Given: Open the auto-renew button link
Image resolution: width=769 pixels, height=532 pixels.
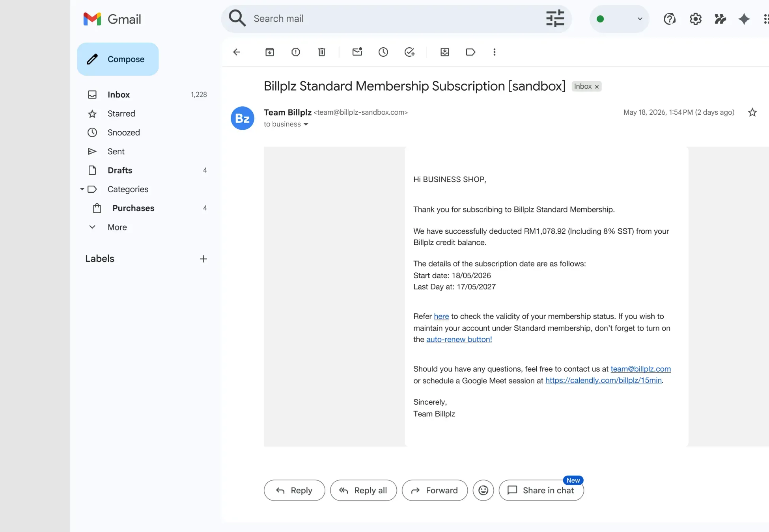Looking at the screenshot, I should pos(459,339).
